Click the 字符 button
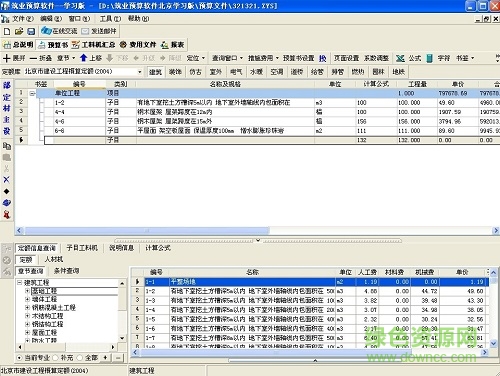Screen dimensions: 500x376 [x=444, y=58]
